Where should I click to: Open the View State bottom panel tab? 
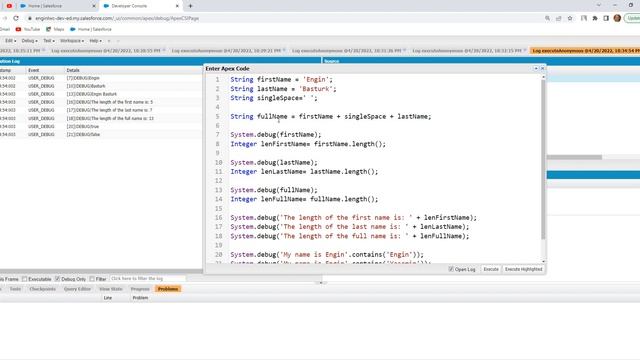(111, 289)
